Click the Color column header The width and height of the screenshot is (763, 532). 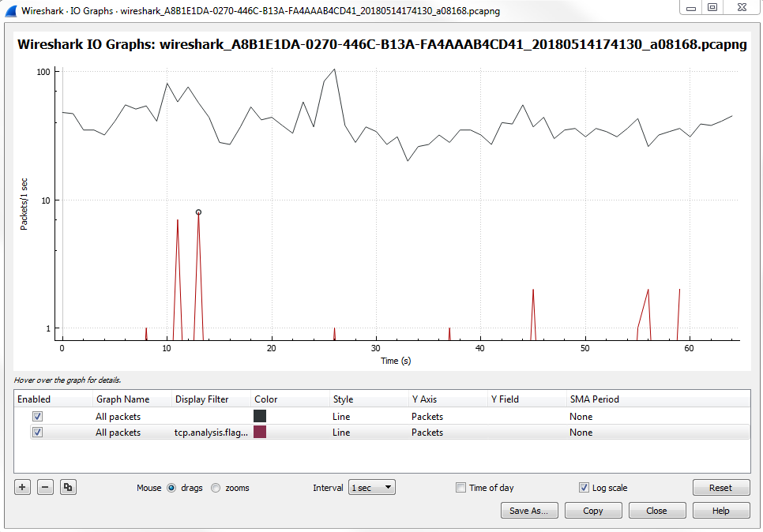[x=290, y=399]
